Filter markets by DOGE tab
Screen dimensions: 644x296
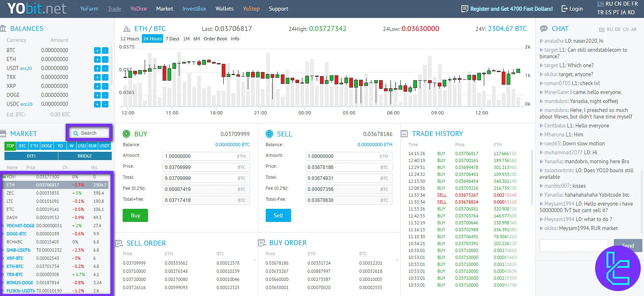click(x=46, y=146)
